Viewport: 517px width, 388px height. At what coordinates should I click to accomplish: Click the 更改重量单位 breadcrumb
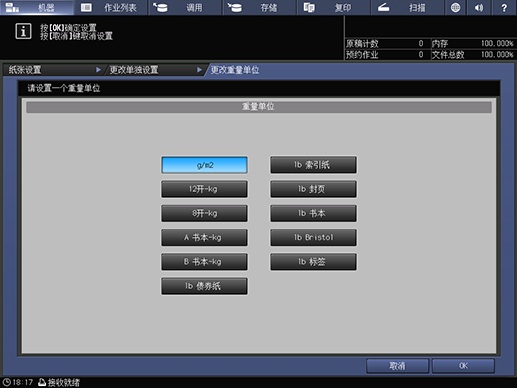coord(235,70)
